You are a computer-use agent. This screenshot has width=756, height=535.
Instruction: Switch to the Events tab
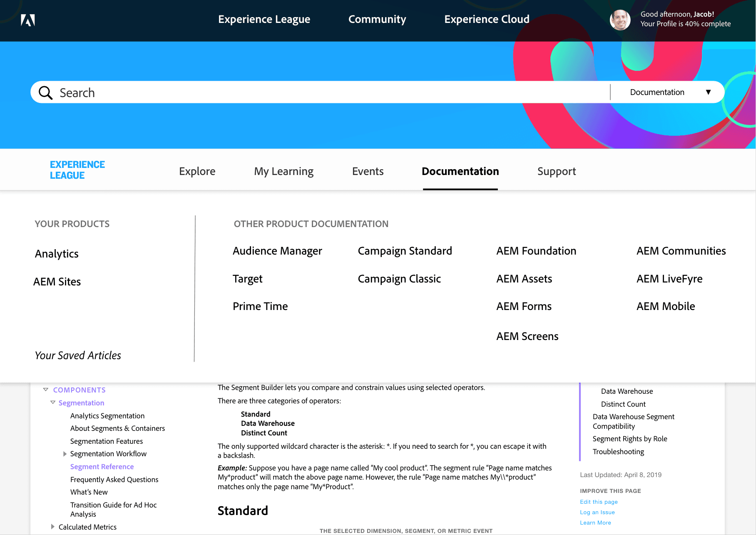coord(368,171)
